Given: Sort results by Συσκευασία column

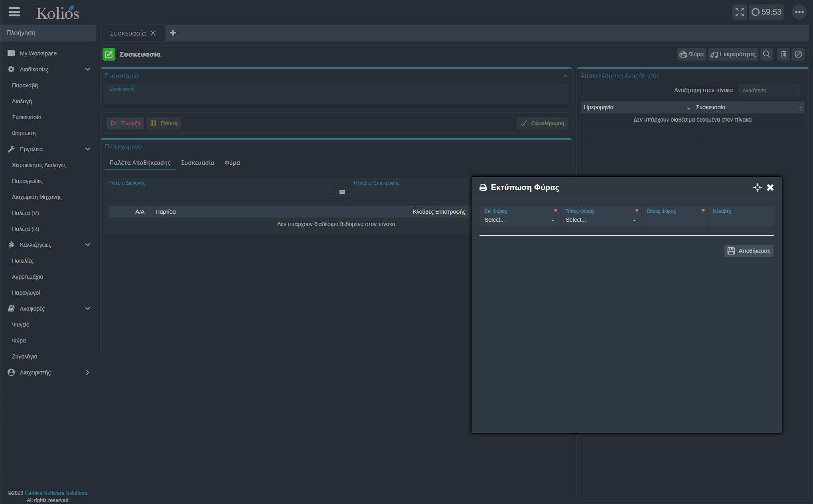Looking at the screenshot, I should coord(749,107).
